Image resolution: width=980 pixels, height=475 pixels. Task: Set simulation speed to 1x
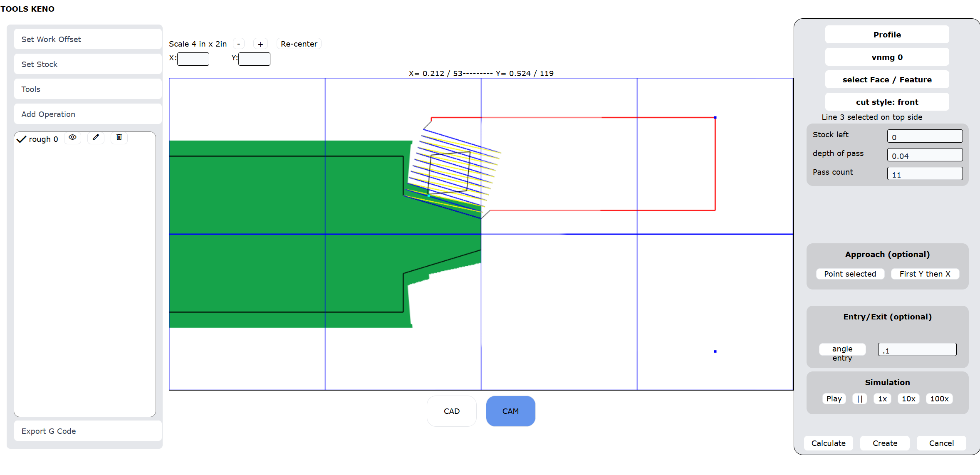coord(882,398)
